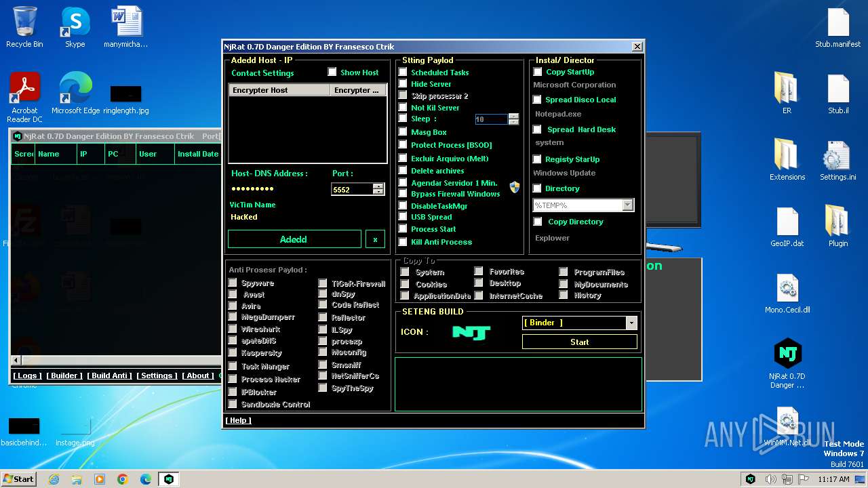The width and height of the screenshot is (868, 488).
Task: Decrease the Port value with down arrow
Action: point(378,192)
